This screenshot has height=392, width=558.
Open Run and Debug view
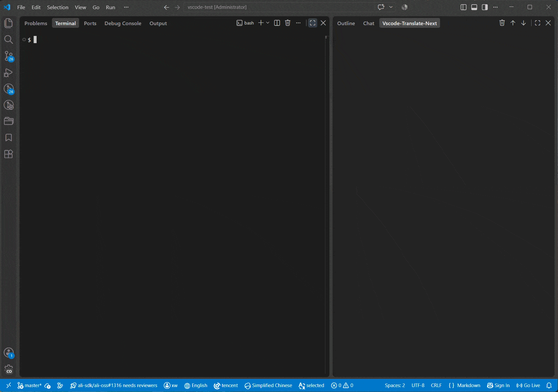tap(8, 72)
